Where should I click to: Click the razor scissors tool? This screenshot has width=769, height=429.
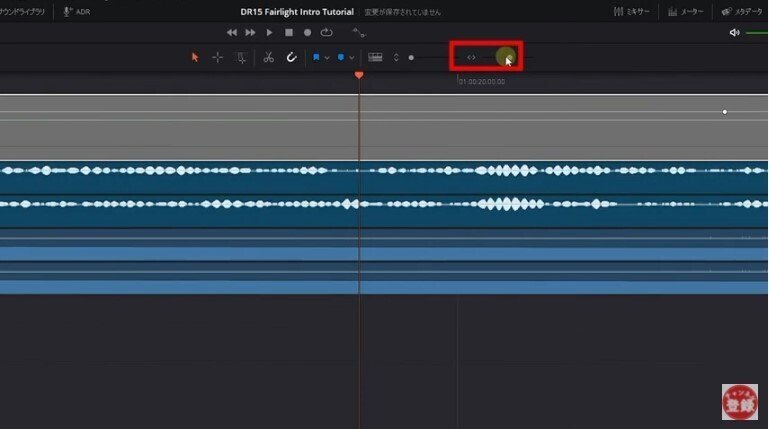point(268,57)
